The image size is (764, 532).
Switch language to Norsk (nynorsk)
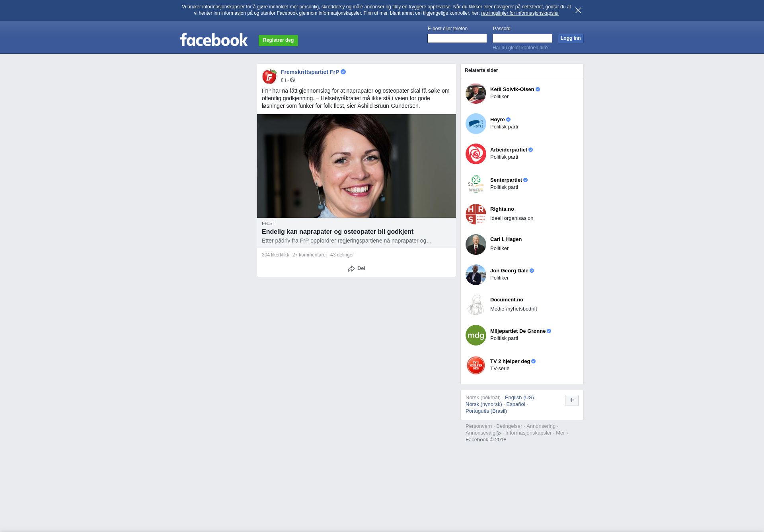tap(484, 404)
